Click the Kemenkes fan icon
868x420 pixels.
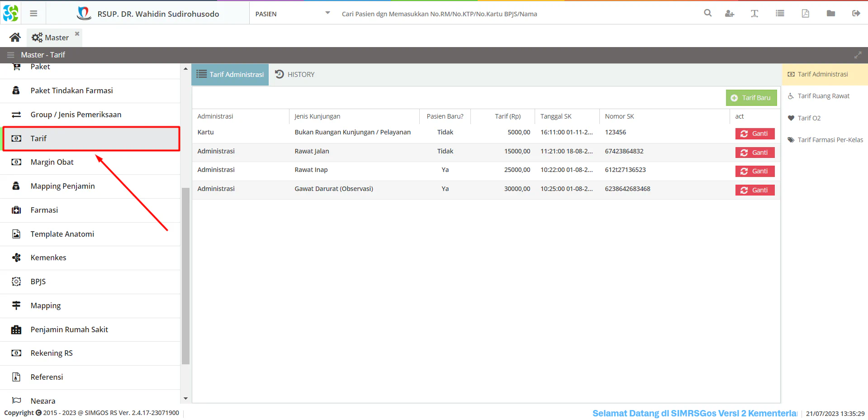(x=16, y=258)
